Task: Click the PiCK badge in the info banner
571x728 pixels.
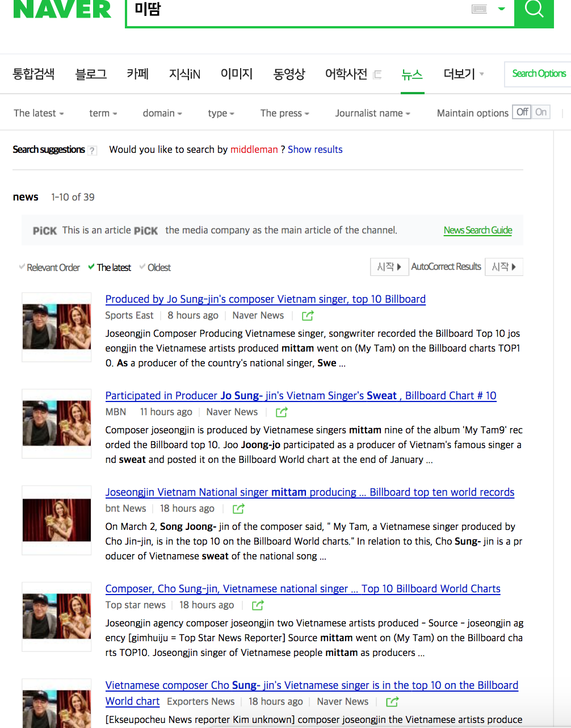Action: point(45,231)
